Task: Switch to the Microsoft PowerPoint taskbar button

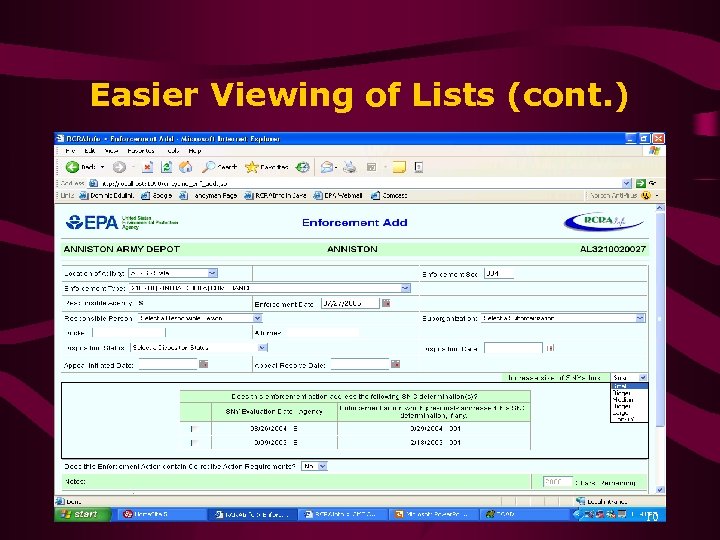Action: click(432, 514)
